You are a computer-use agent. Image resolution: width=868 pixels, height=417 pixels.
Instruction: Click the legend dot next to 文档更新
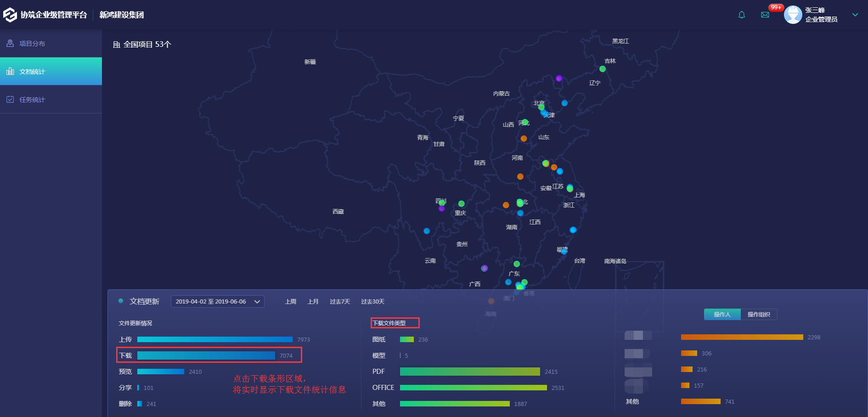(x=120, y=301)
